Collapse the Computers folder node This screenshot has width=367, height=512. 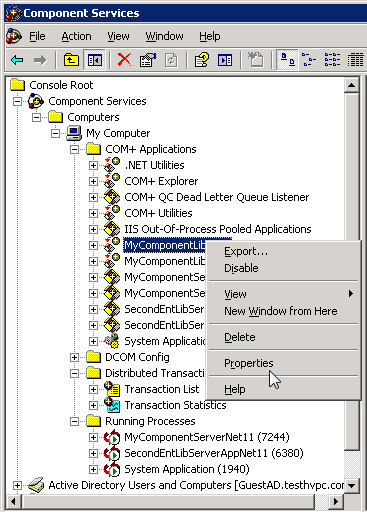[x=36, y=117]
